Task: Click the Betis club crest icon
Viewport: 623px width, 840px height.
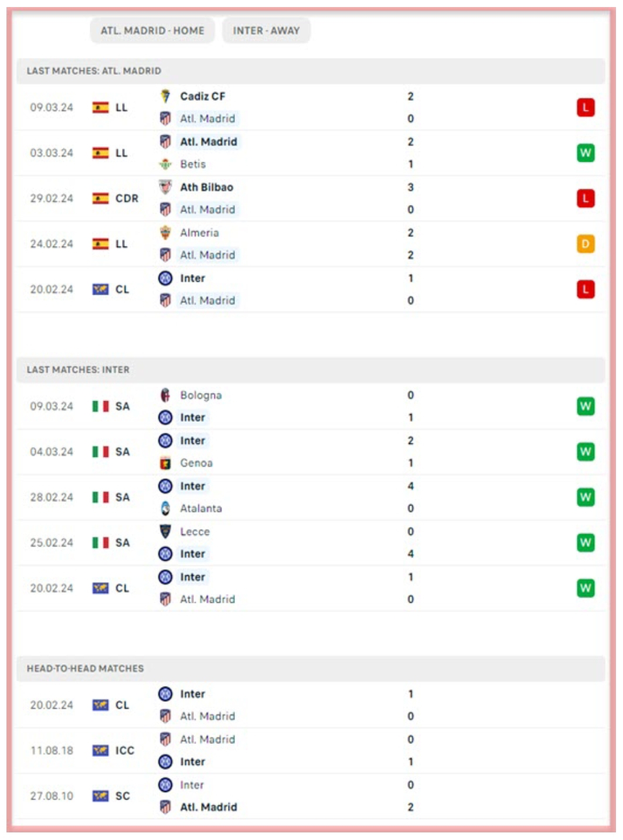Action: click(165, 164)
